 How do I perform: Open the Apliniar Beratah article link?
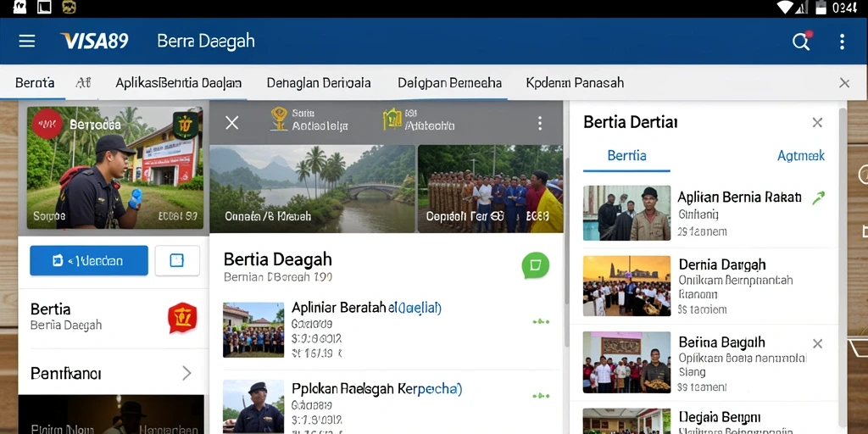366,308
